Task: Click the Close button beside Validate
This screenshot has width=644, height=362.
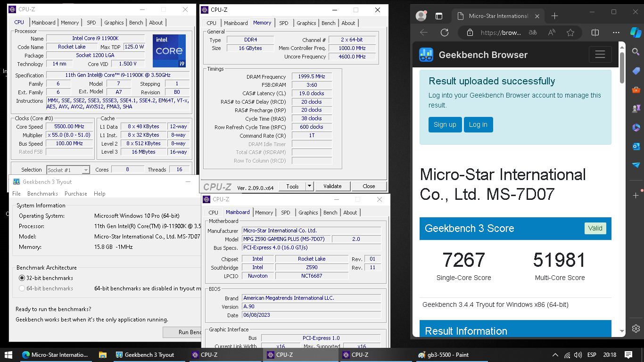Action: (369, 186)
